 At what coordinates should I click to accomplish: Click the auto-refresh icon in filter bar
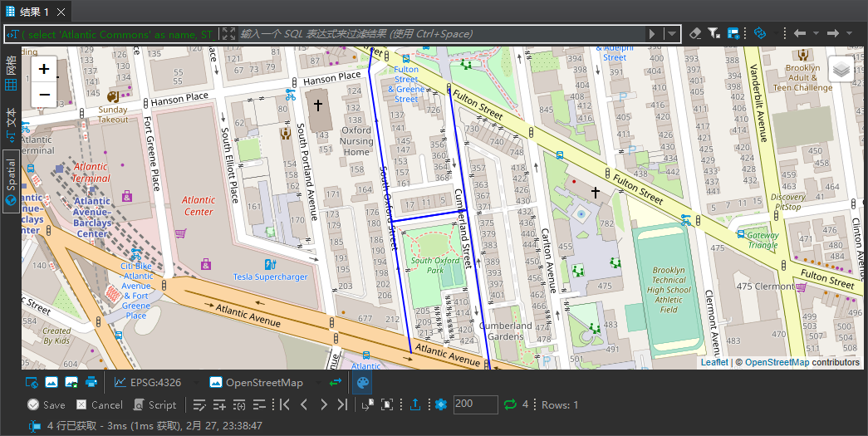click(x=760, y=34)
